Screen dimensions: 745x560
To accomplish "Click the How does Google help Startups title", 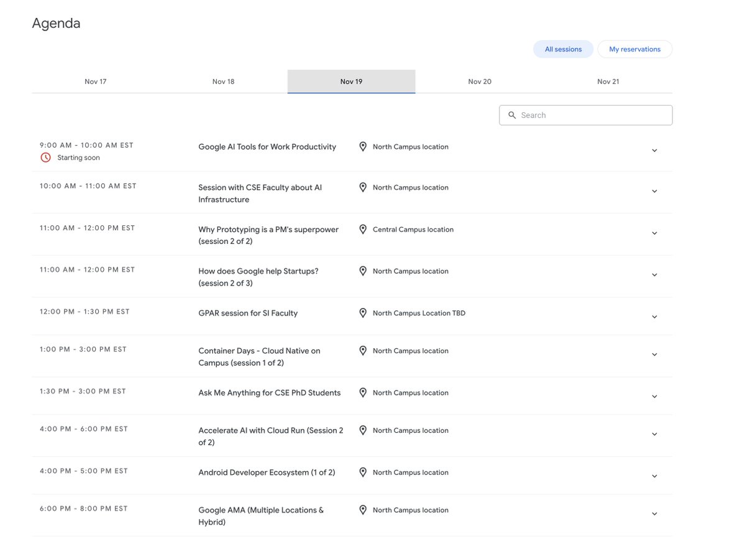I will pos(258,277).
